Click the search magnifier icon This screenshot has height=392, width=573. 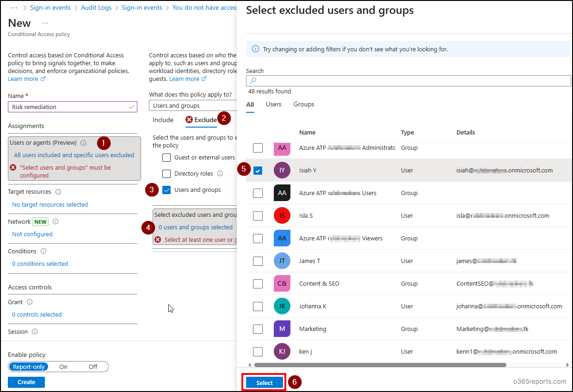point(253,80)
